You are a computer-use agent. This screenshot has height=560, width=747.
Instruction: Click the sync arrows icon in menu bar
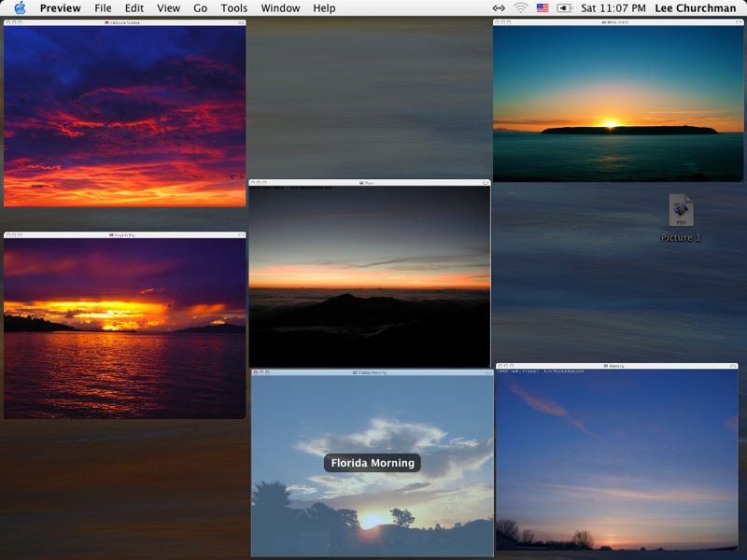click(499, 8)
